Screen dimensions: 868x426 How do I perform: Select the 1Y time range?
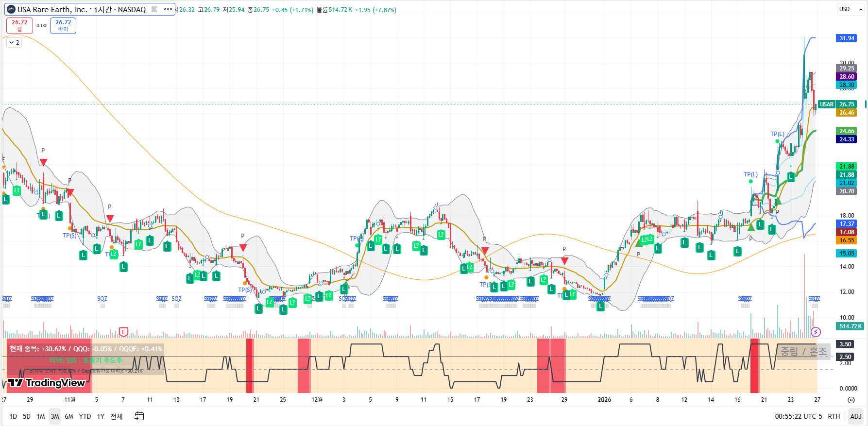(x=101, y=416)
